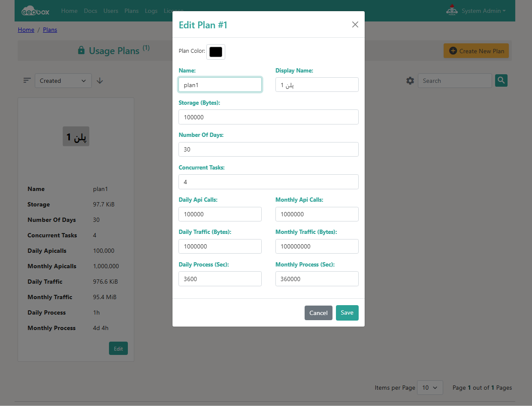Open the Created sort-by dropdown

pos(63,81)
